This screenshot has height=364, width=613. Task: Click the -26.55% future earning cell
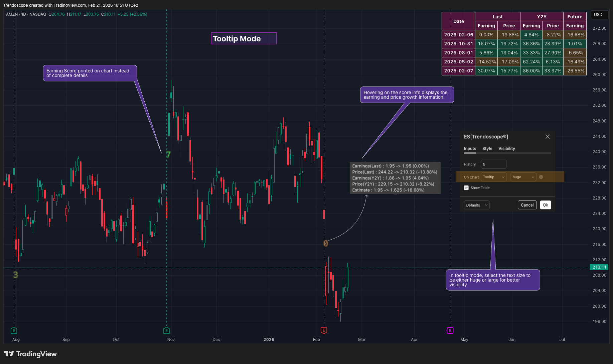coord(575,71)
